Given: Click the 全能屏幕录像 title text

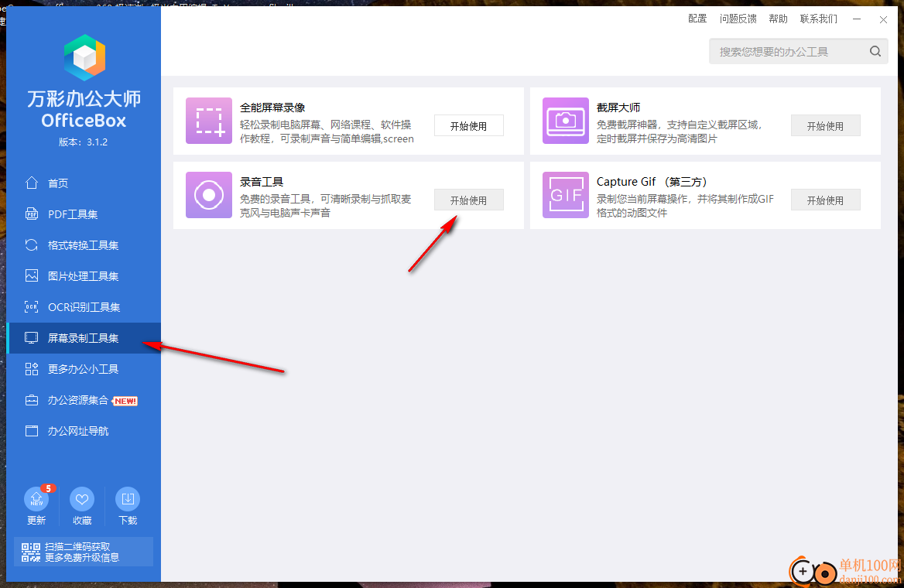Looking at the screenshot, I should pyautogui.click(x=272, y=108).
